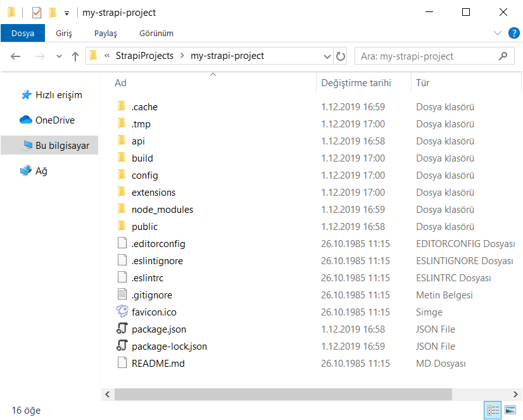Sort by the Ad column header
This screenshot has width=523, height=420.
pyautogui.click(x=120, y=83)
